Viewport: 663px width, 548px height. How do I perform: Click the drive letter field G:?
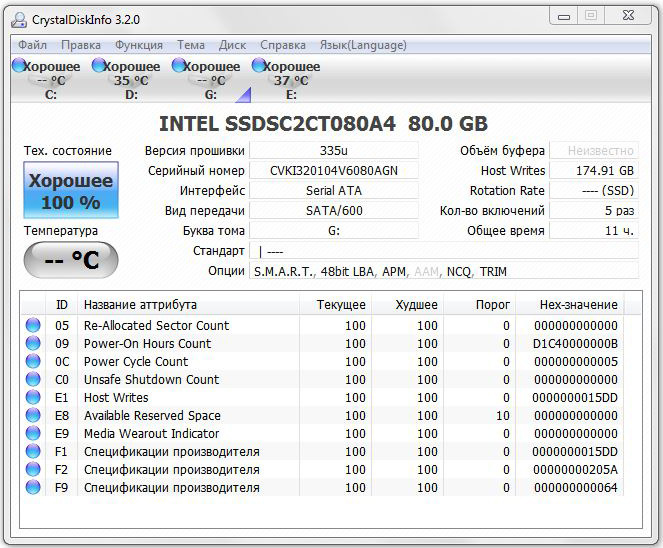334,231
